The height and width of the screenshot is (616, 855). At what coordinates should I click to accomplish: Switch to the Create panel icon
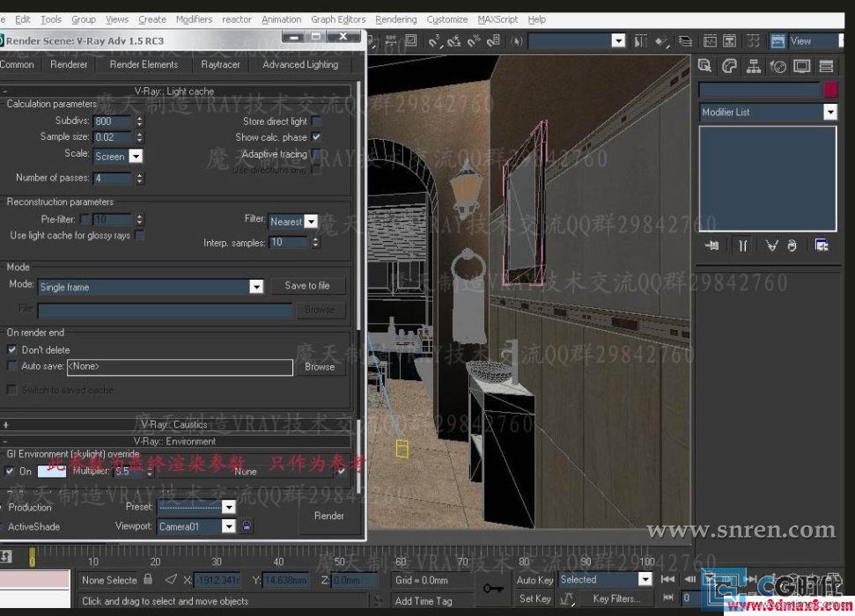[705, 67]
